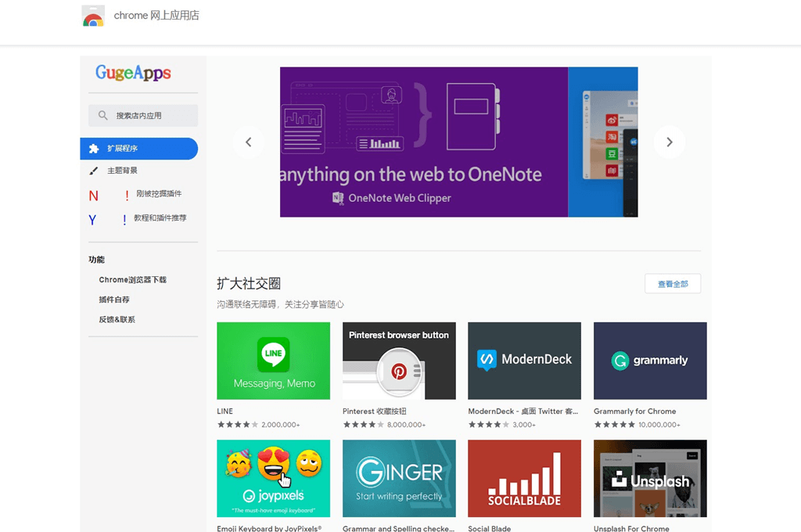Click the 功能 sidebar section heading
801x532 pixels.
tap(96, 260)
